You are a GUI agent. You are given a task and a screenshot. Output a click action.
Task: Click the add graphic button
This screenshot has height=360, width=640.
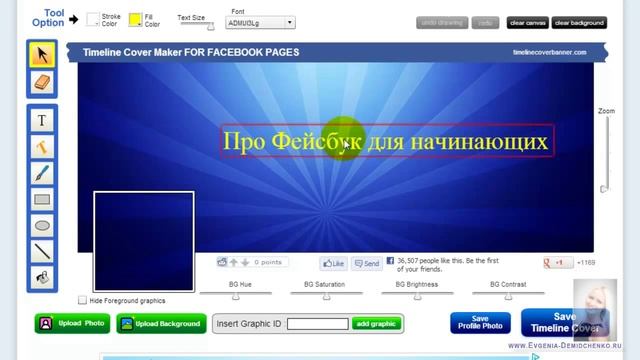[x=376, y=324]
